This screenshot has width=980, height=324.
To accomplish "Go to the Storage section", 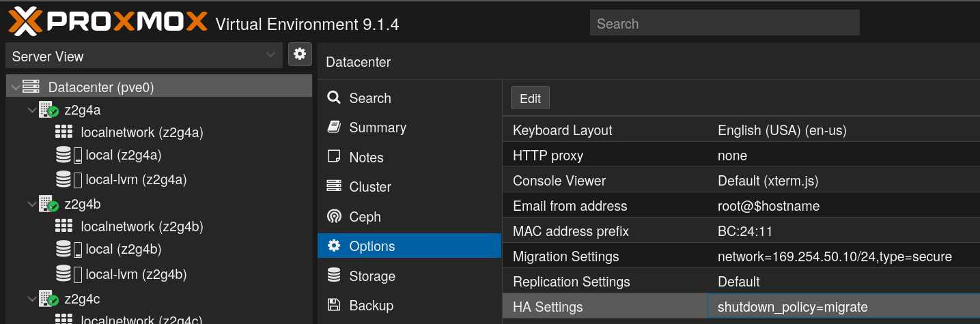I will click(x=372, y=276).
